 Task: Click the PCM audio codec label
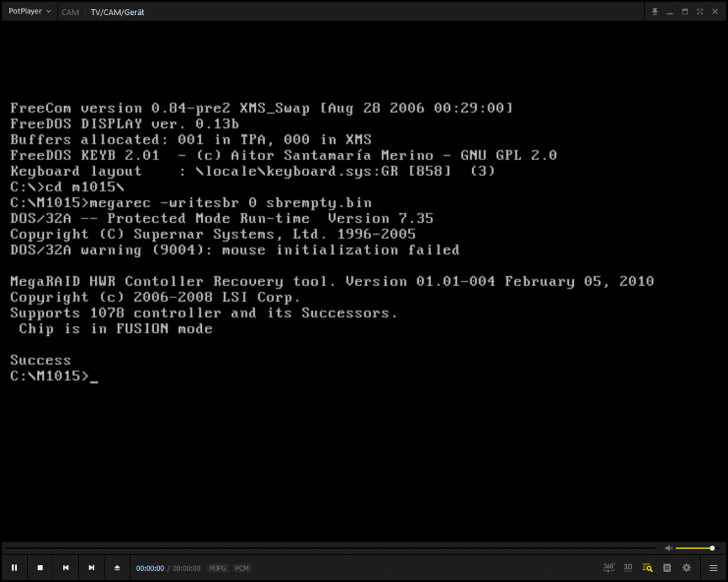[242, 568]
